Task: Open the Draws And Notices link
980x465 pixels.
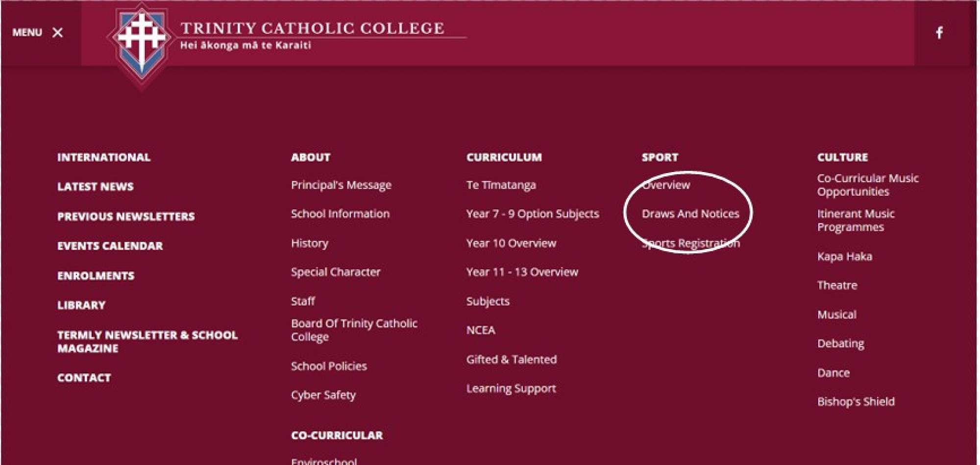Action: (690, 214)
